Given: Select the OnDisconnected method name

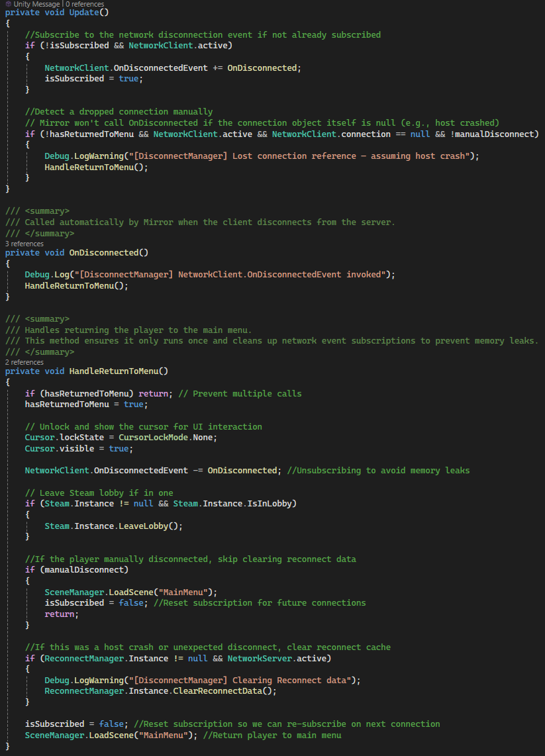Looking at the screenshot, I should 106,252.
